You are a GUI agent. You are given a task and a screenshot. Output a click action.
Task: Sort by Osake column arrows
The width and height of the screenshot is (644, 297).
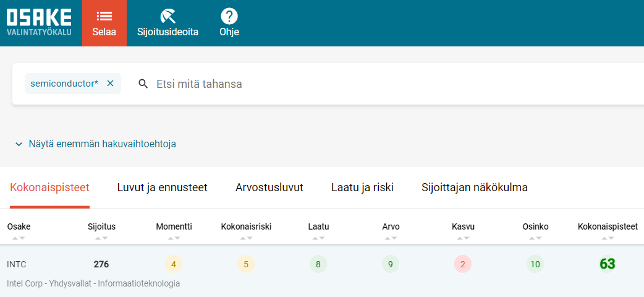point(19,238)
